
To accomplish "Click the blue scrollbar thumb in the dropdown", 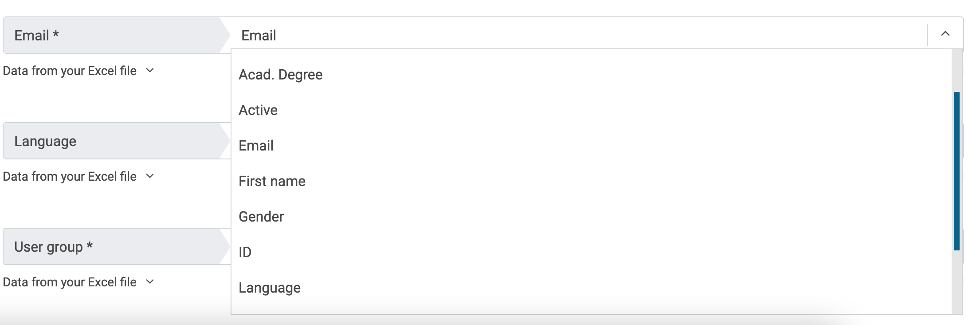I will click(956, 171).
